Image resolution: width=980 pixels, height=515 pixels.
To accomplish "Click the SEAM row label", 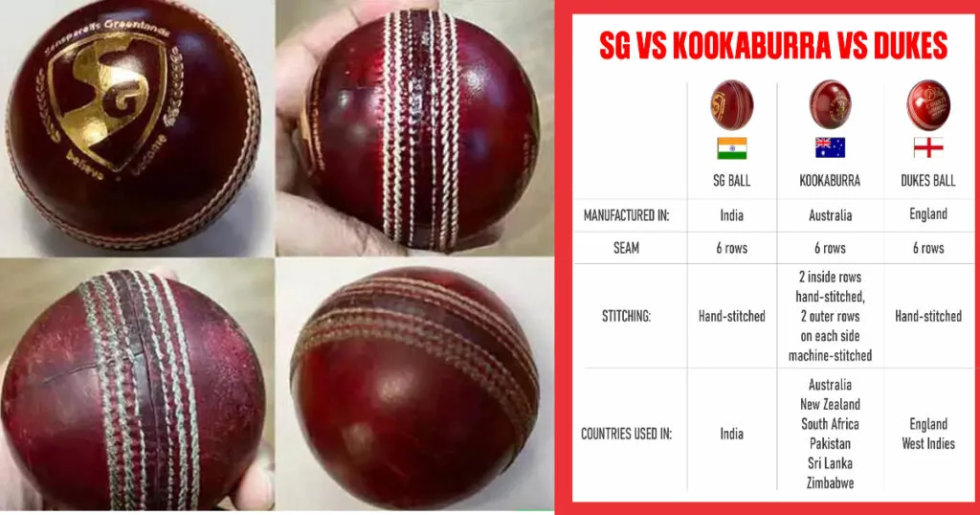I will click(626, 248).
